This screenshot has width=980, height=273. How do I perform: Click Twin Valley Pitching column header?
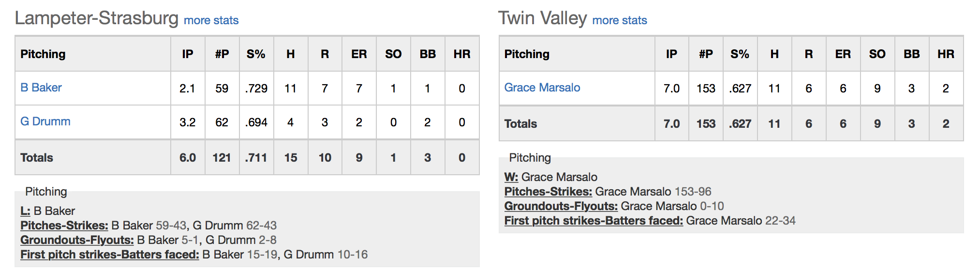(527, 54)
